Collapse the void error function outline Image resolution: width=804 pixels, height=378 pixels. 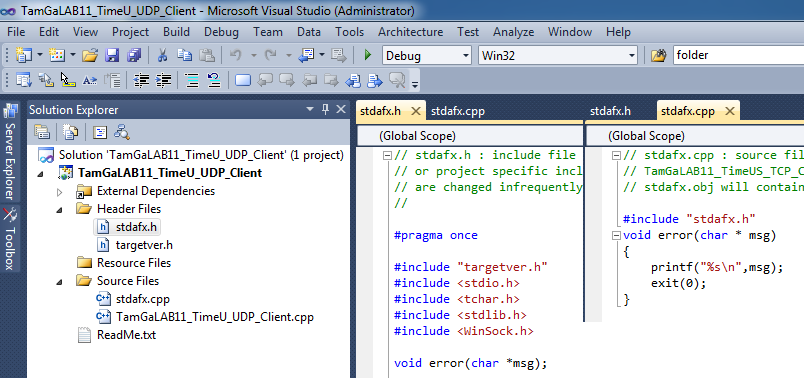(616, 236)
